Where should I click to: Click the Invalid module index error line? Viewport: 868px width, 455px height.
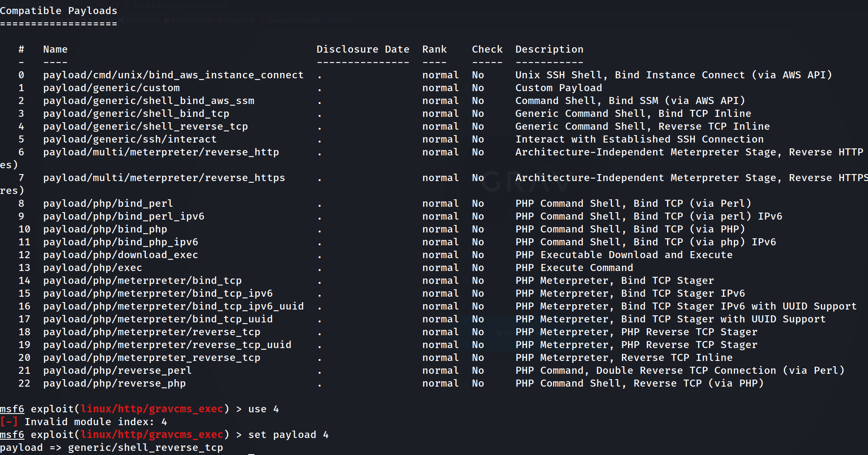[x=95, y=422]
